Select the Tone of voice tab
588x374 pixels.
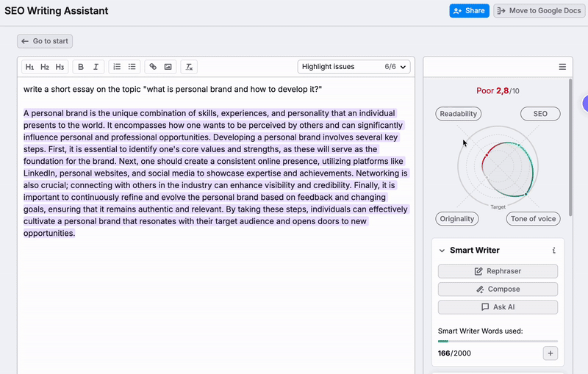click(x=533, y=219)
